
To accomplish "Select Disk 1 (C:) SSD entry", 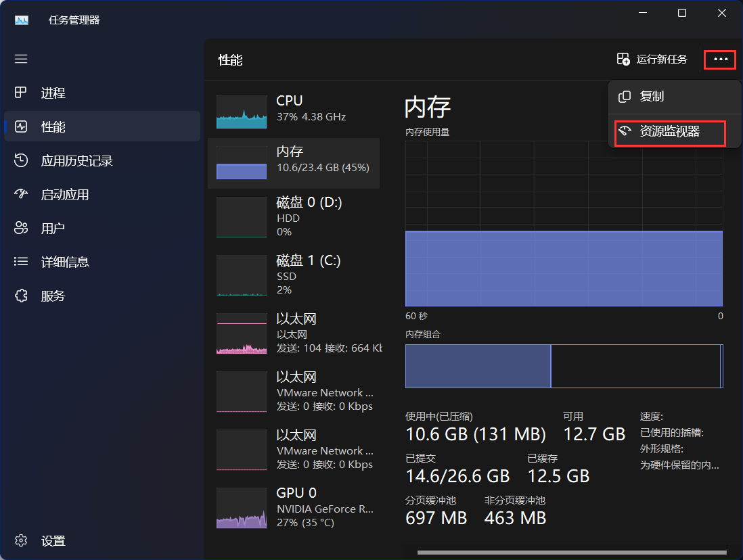I will pyautogui.click(x=242, y=275).
